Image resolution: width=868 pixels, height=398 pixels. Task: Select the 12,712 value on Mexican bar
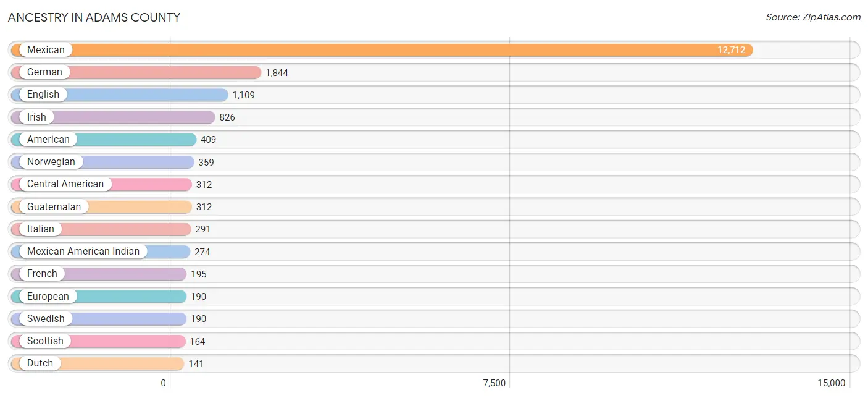coord(732,50)
